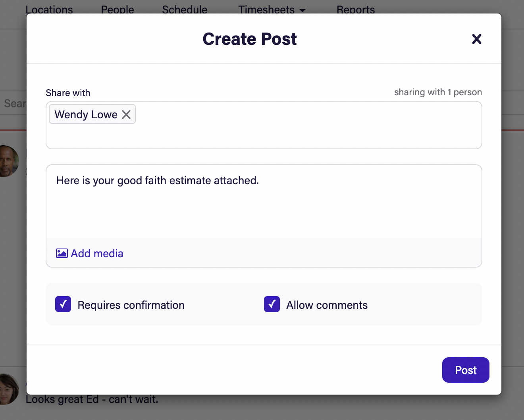Go to the People tab

pyautogui.click(x=118, y=10)
